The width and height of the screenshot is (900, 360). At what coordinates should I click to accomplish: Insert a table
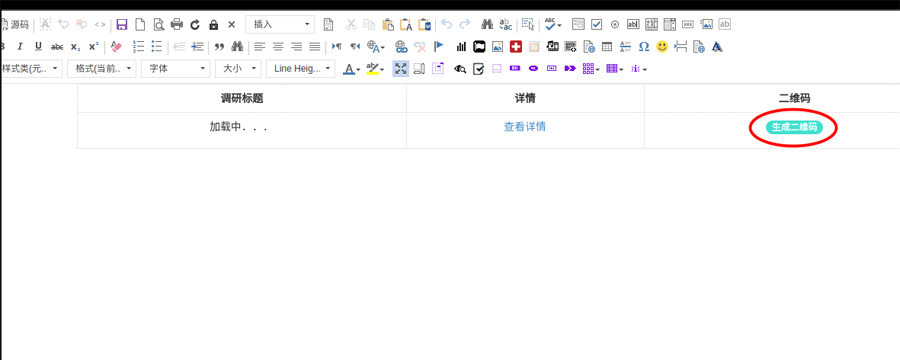[x=607, y=47]
